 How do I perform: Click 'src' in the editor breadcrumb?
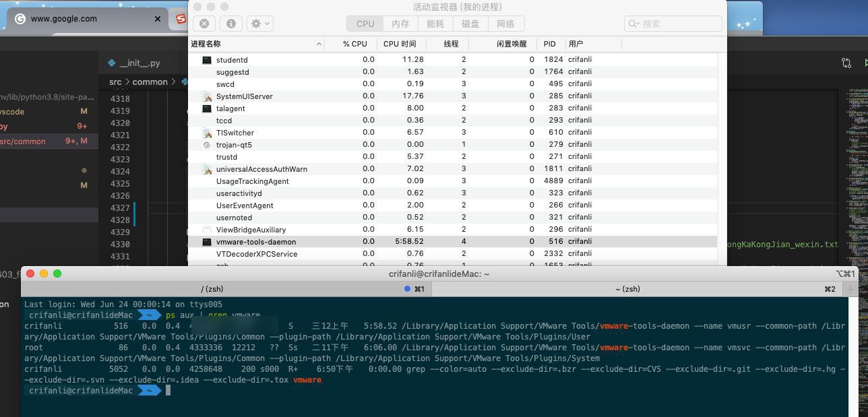click(115, 82)
